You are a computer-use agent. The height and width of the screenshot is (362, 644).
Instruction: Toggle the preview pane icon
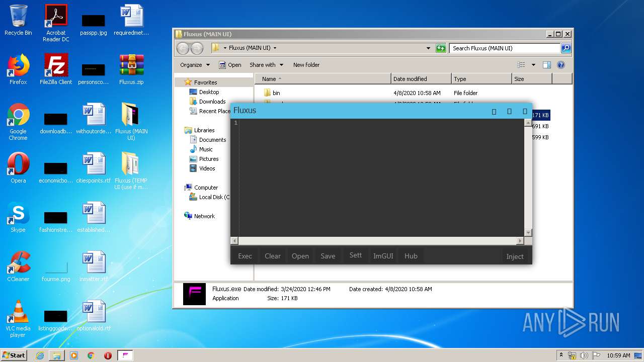pyautogui.click(x=547, y=65)
